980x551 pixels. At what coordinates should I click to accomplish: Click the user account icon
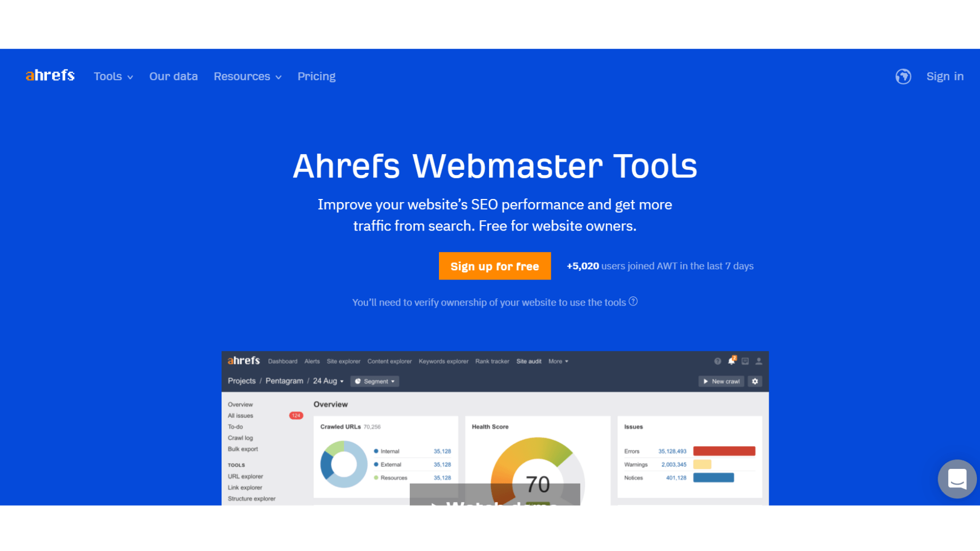(x=758, y=362)
